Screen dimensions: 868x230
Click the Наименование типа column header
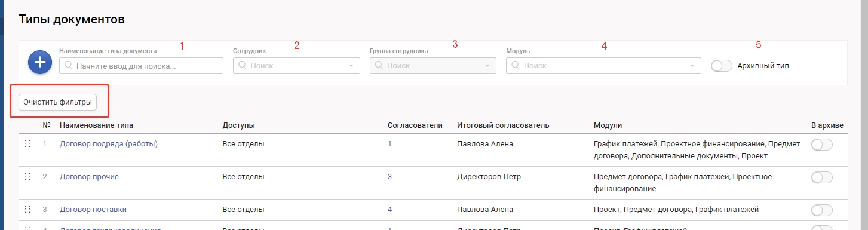click(x=97, y=125)
